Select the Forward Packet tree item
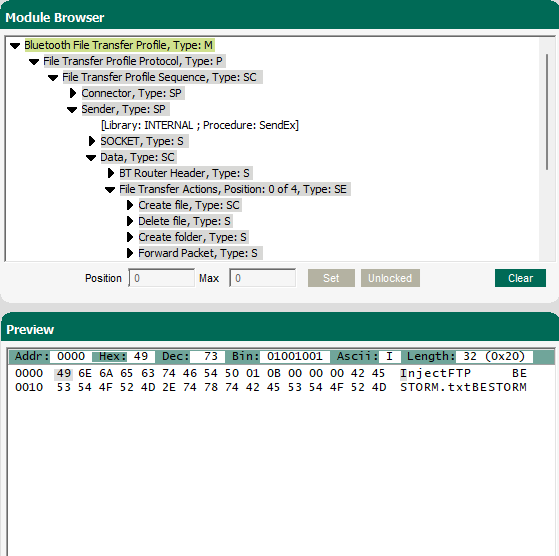Viewport: 559px width, 556px height. coord(198,253)
